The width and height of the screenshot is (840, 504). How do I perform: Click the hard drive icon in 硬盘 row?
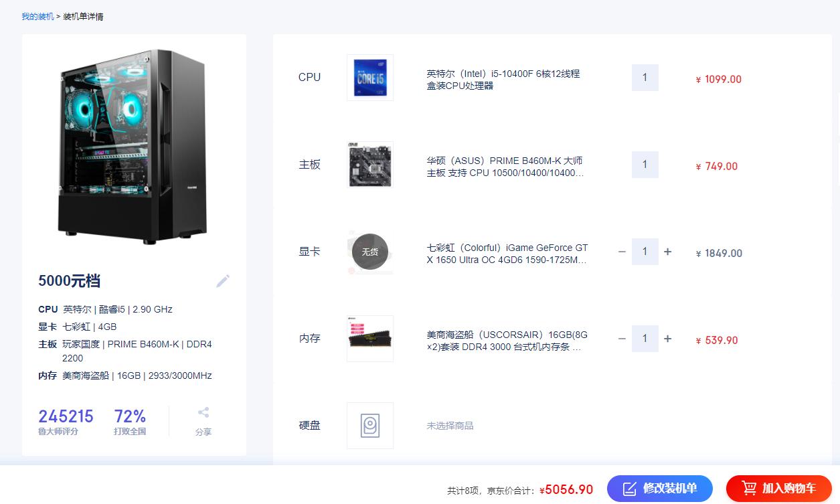(x=369, y=425)
